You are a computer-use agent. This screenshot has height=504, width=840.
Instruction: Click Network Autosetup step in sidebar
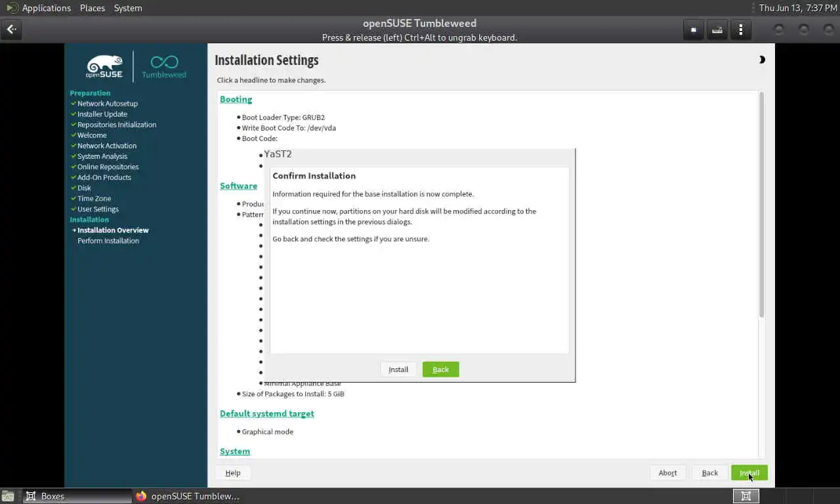pos(108,104)
